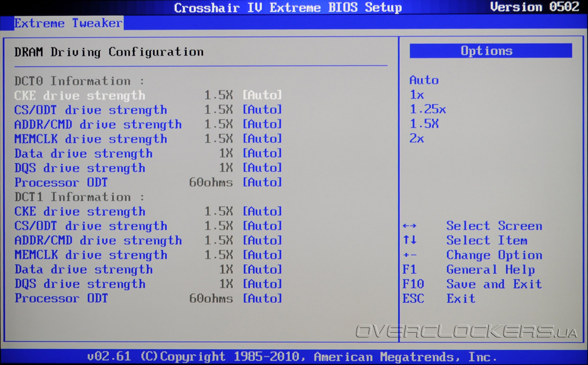Select the DQS drive strength label under DCT1
The height and width of the screenshot is (365, 588).
(x=80, y=284)
